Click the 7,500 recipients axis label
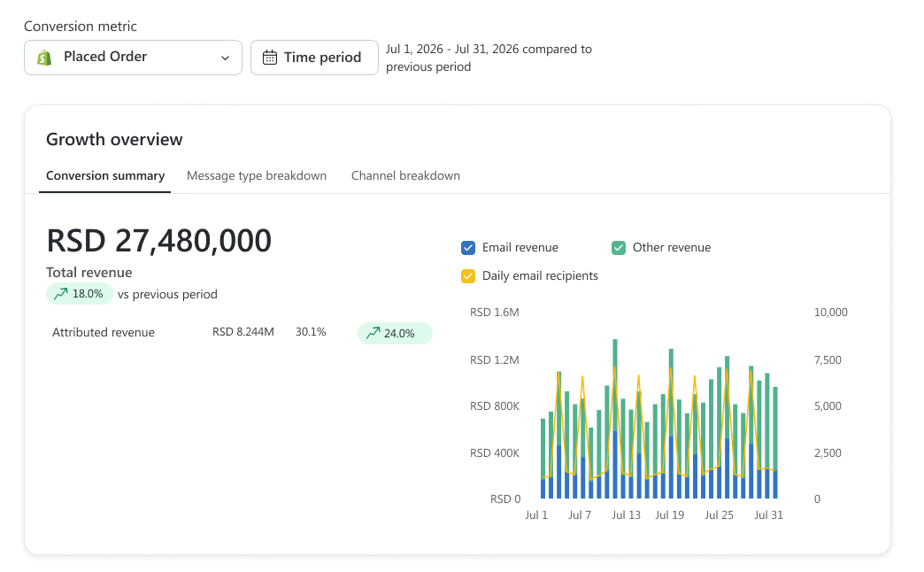This screenshot has width=924, height=572. coord(828,359)
